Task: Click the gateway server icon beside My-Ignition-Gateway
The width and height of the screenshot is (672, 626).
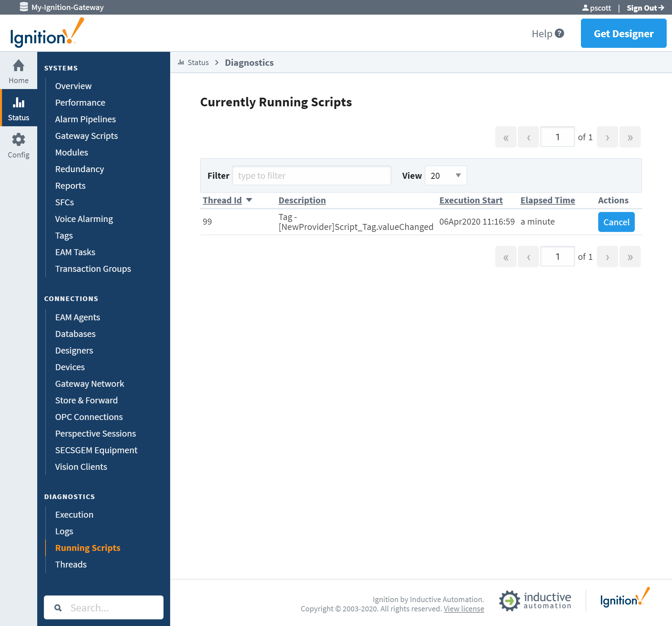Action: click(24, 7)
